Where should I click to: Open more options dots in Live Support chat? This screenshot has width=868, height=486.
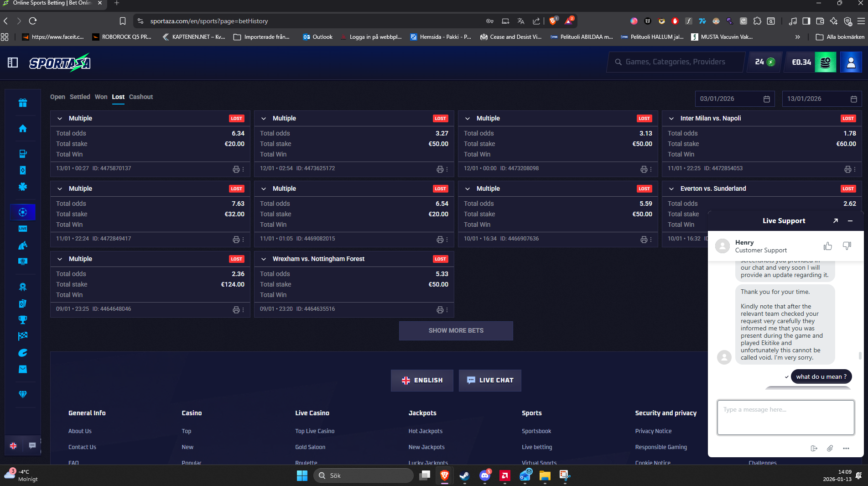click(x=846, y=448)
